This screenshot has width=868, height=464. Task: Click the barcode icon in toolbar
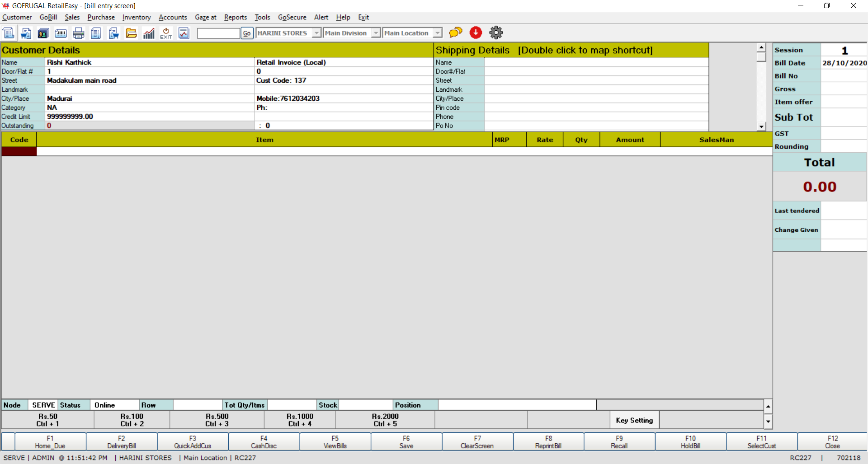click(x=61, y=33)
